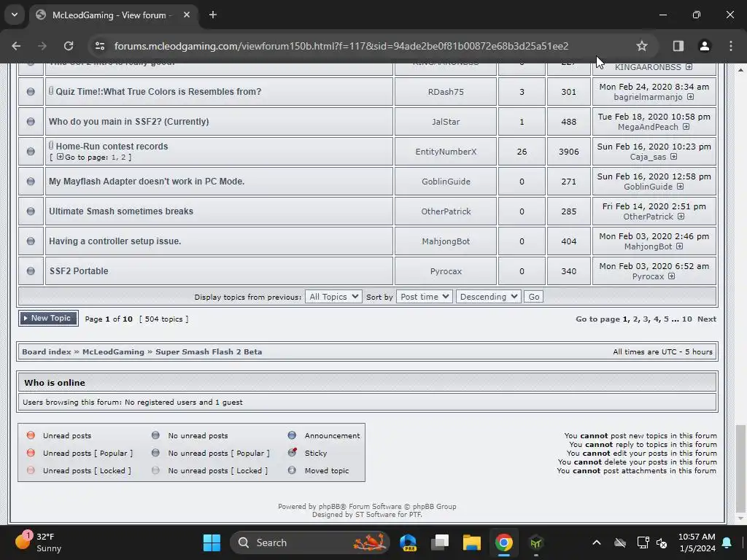This screenshot has width=747, height=560.
Task: Show hidden system tray icons
Action: coord(597,542)
